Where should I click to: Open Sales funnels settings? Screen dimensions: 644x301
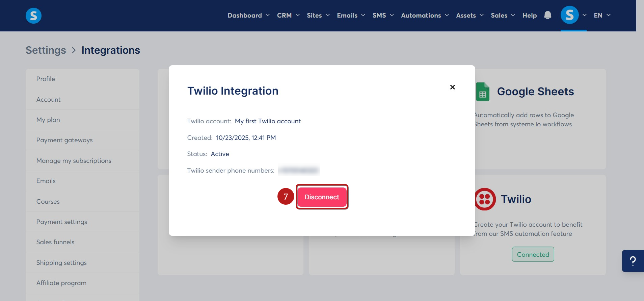coord(82,242)
